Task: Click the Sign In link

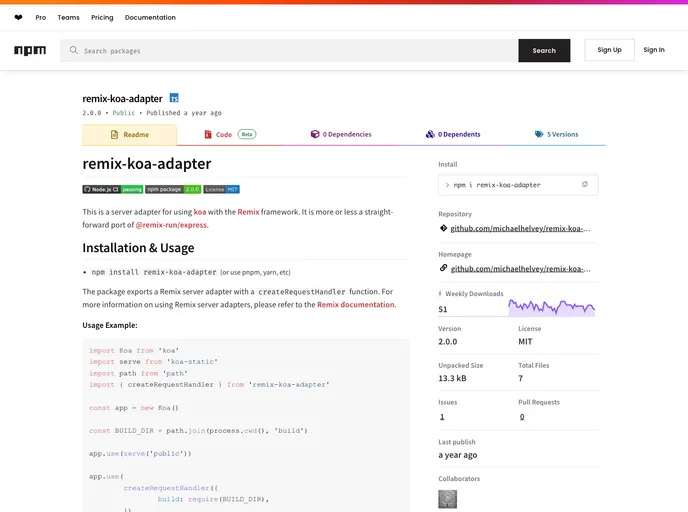Action: coord(654,50)
